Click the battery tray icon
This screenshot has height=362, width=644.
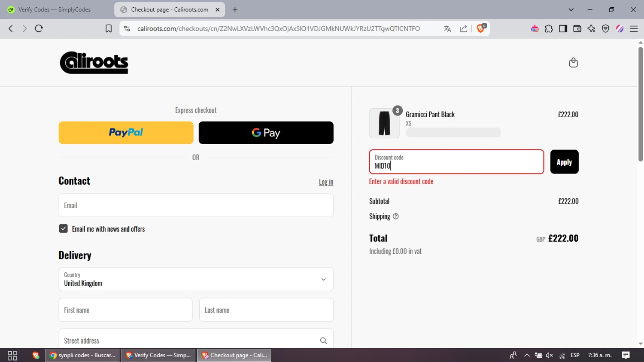[x=538, y=355]
